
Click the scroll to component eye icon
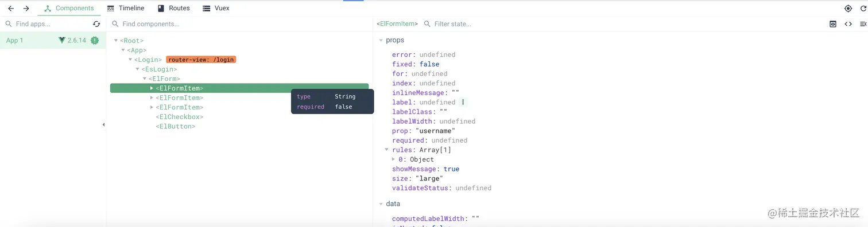click(x=833, y=24)
